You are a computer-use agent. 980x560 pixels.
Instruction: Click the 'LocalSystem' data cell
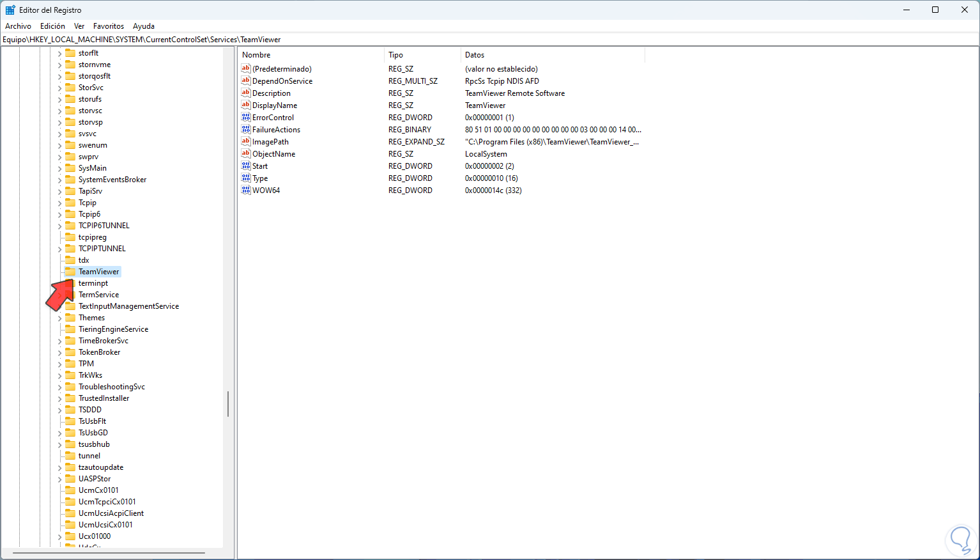coord(486,154)
